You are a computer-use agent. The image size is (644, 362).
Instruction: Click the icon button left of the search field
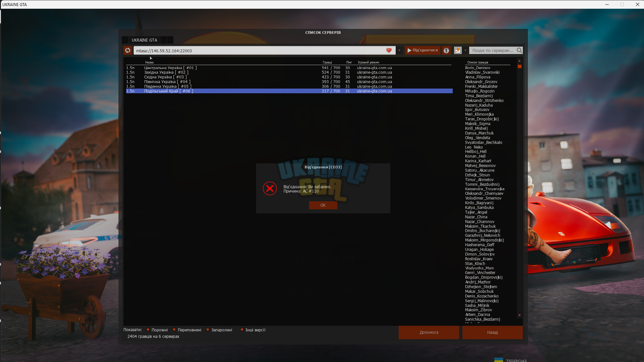point(458,50)
